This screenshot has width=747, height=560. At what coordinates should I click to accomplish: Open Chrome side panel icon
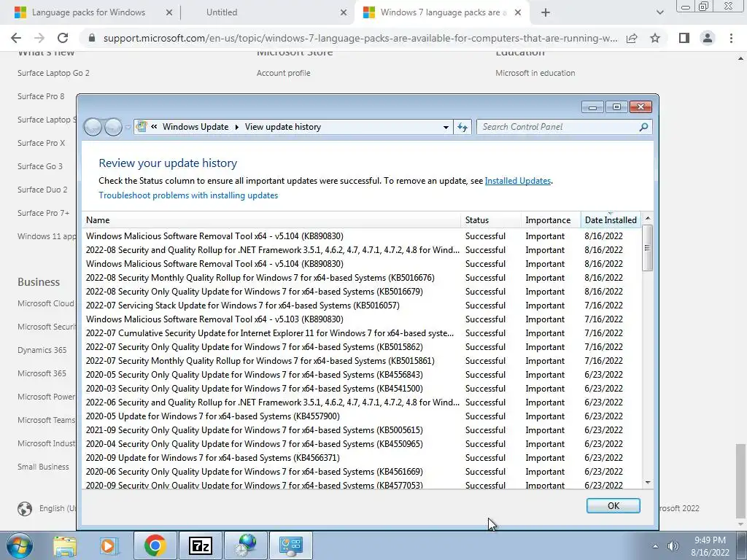[x=684, y=38]
